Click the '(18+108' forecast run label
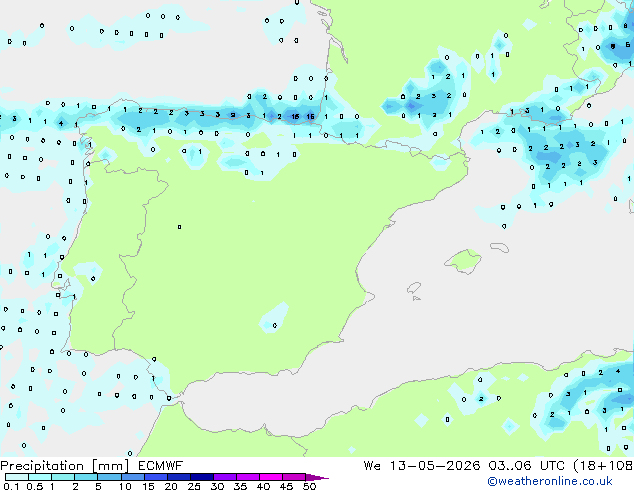The height and width of the screenshot is (490, 634). click(603, 466)
